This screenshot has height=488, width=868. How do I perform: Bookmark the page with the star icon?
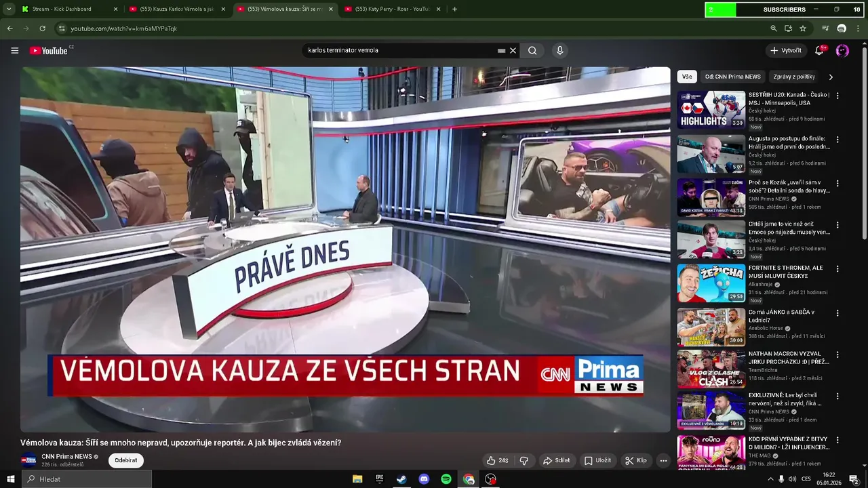[x=803, y=28]
